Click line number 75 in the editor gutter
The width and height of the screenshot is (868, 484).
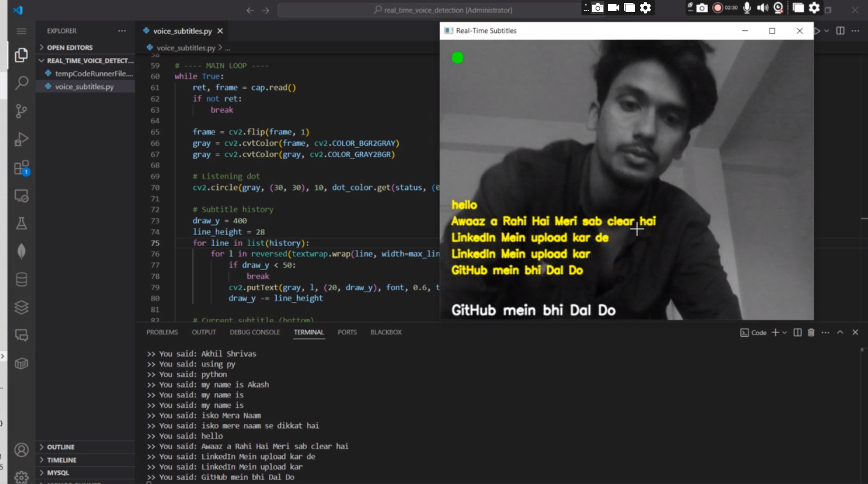(155, 243)
